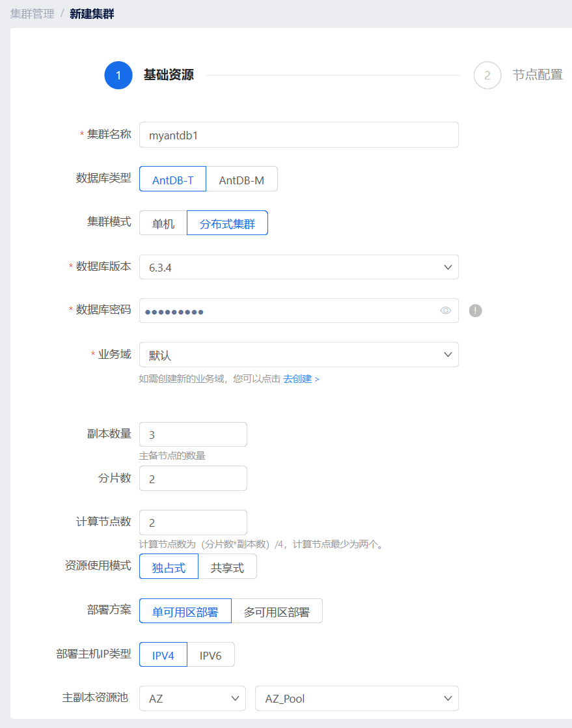The width and height of the screenshot is (572, 728).
Task: Click step 1 基础资源 circle
Action: pos(118,76)
